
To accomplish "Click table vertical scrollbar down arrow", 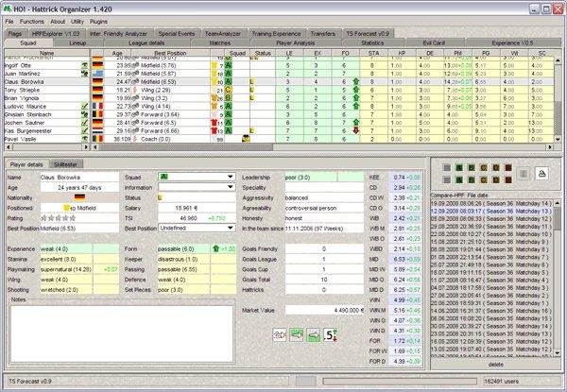I will pyautogui.click(x=558, y=139).
